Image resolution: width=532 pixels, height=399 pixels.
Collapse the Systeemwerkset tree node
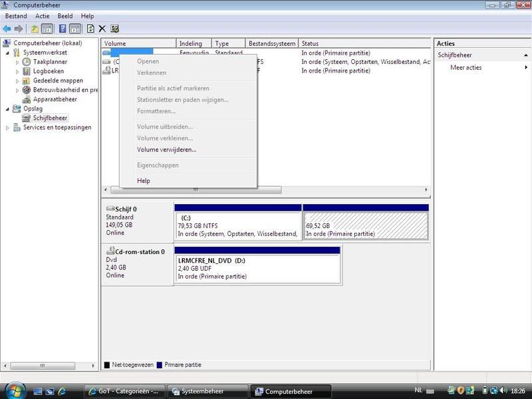[8, 53]
